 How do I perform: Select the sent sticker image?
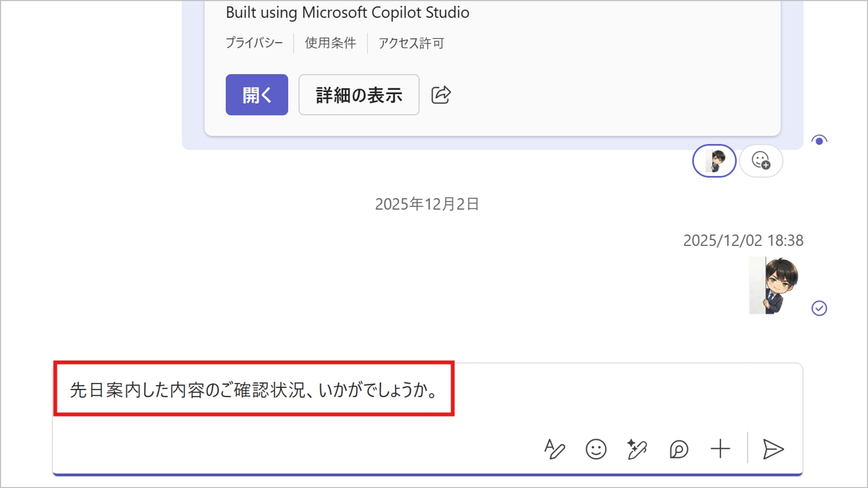(x=773, y=286)
